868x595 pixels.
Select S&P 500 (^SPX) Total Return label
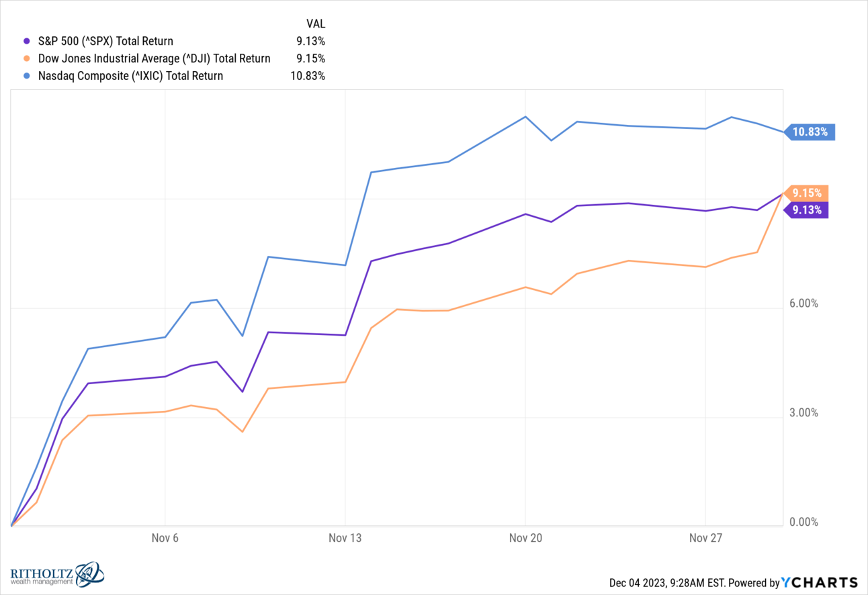tap(104, 42)
